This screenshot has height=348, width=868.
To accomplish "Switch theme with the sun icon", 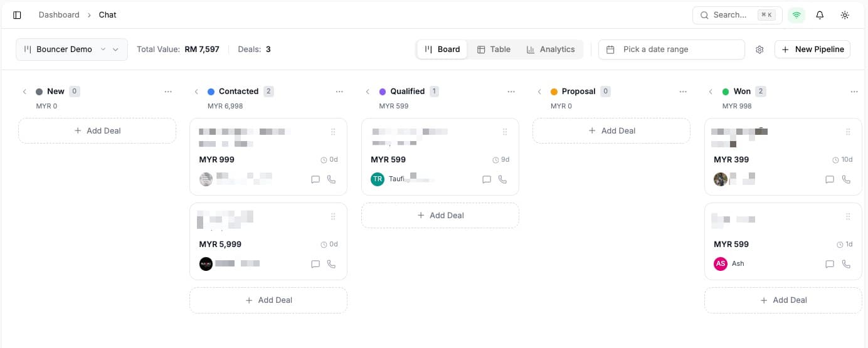I will click(845, 15).
